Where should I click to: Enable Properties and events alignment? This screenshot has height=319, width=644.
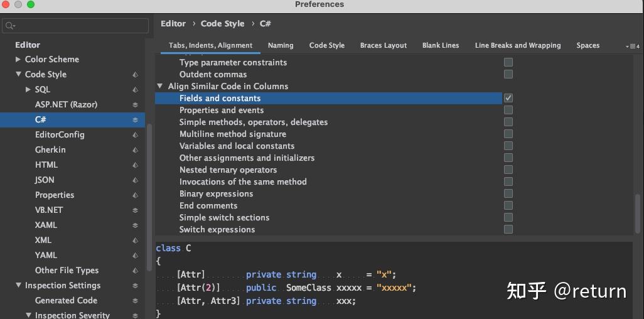(508, 110)
